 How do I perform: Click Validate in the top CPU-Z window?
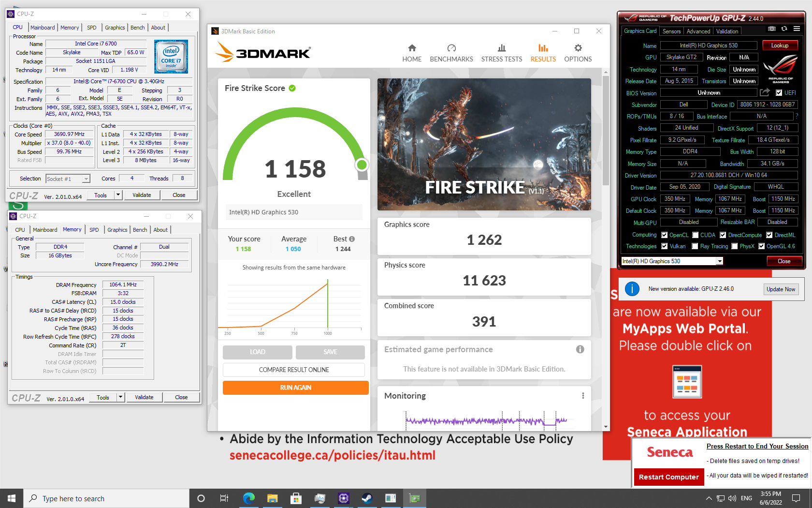point(142,195)
